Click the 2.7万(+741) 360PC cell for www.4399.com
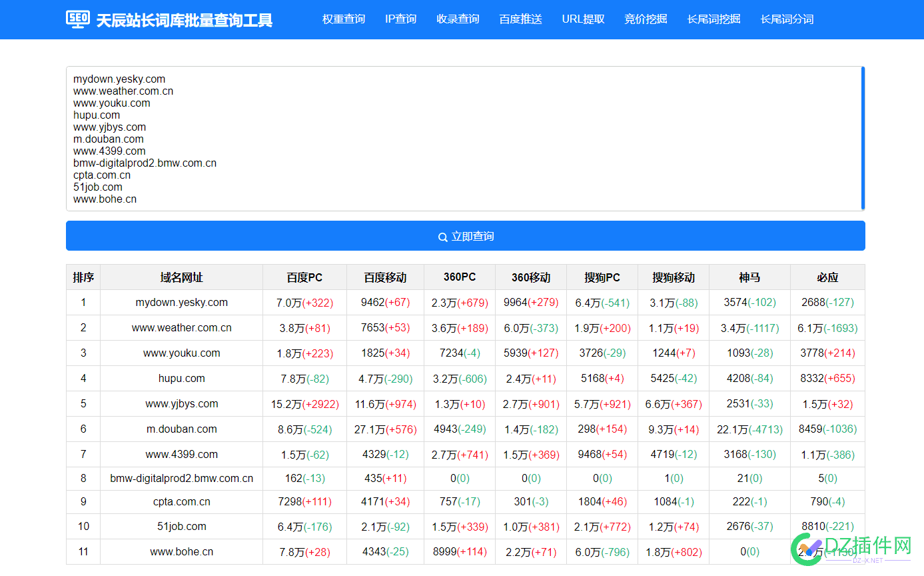 [x=460, y=455]
